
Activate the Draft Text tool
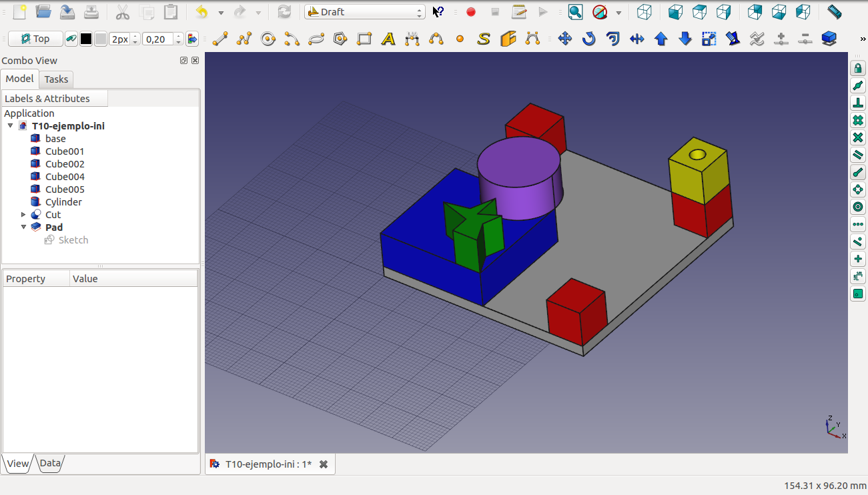click(x=388, y=39)
